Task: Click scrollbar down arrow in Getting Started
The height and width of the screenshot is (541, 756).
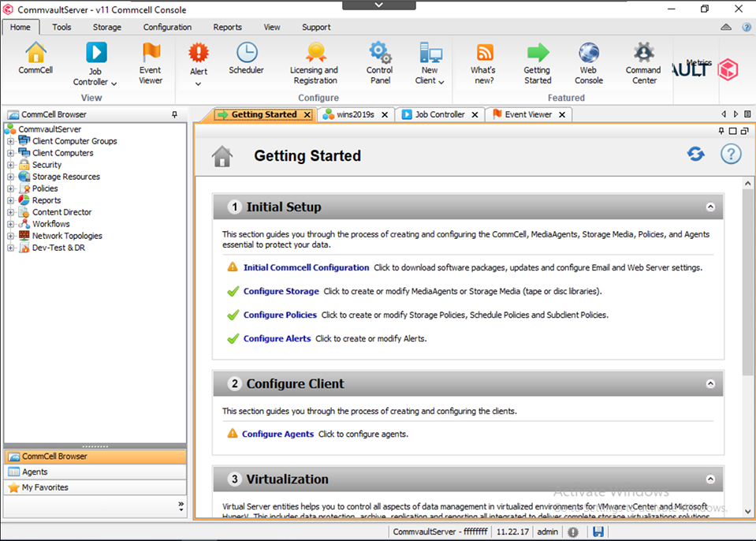Action: (747, 512)
